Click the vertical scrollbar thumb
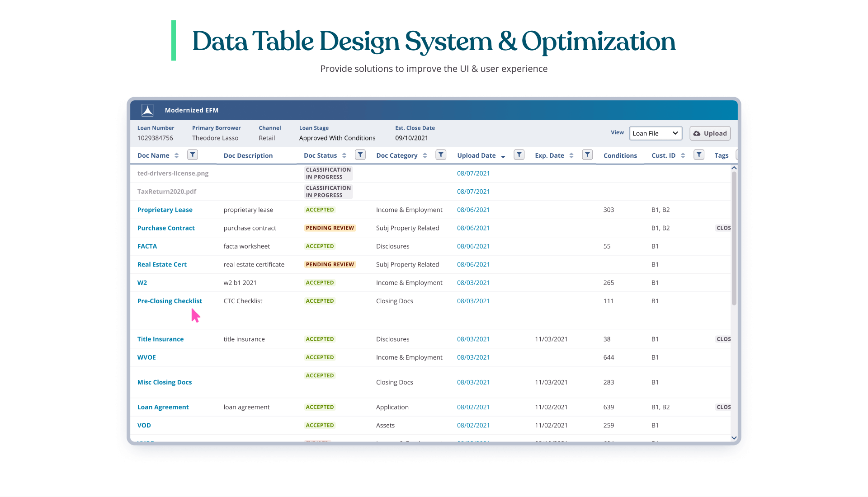868x497 pixels. point(734,237)
